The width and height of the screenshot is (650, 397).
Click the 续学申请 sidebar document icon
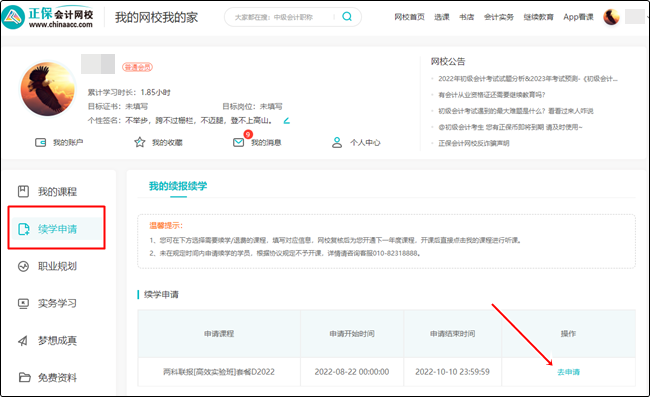point(24,229)
